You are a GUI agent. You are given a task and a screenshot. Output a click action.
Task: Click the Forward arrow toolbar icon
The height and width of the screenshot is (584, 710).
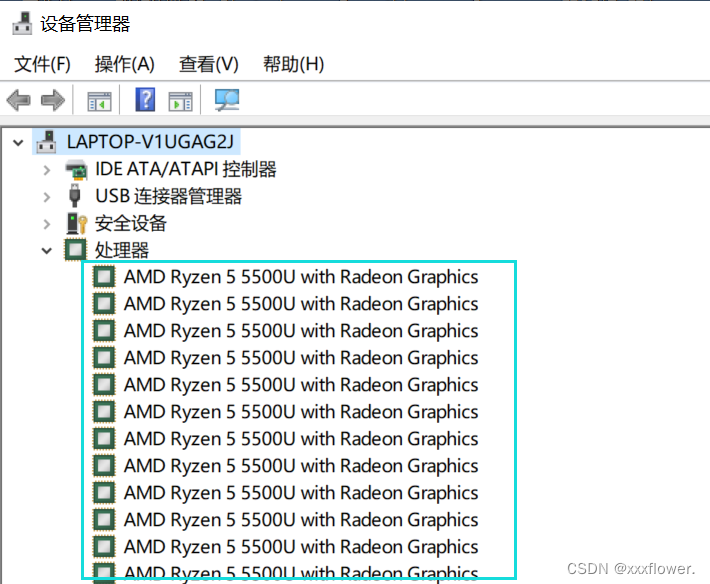point(53,100)
